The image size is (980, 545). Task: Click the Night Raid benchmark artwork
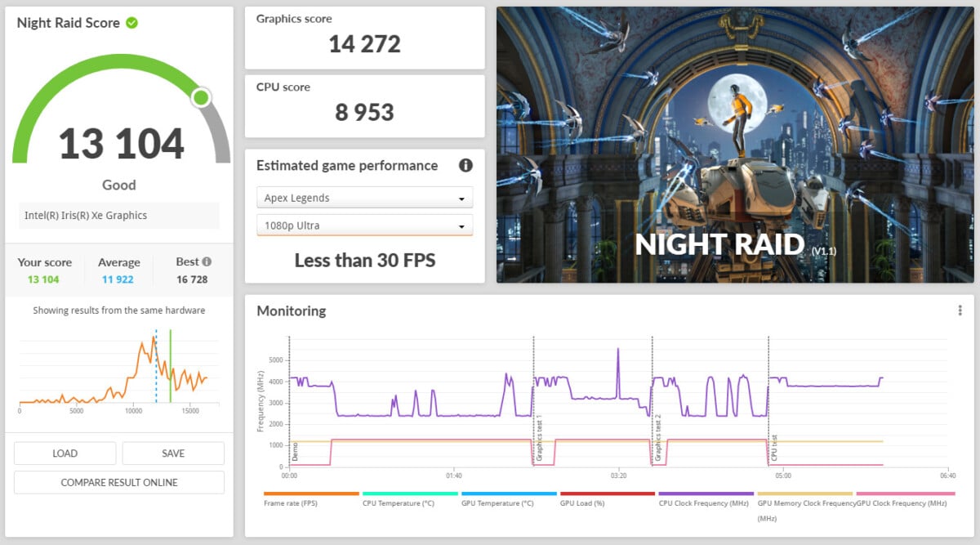pyautogui.click(x=735, y=145)
